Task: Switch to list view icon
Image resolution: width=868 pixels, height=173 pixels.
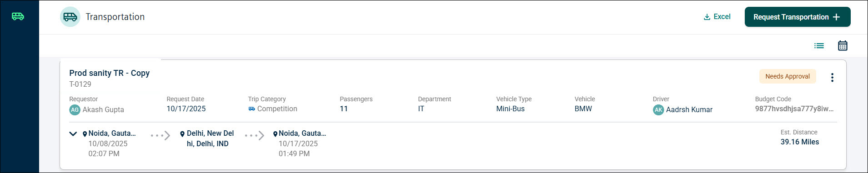Action: pyautogui.click(x=819, y=45)
